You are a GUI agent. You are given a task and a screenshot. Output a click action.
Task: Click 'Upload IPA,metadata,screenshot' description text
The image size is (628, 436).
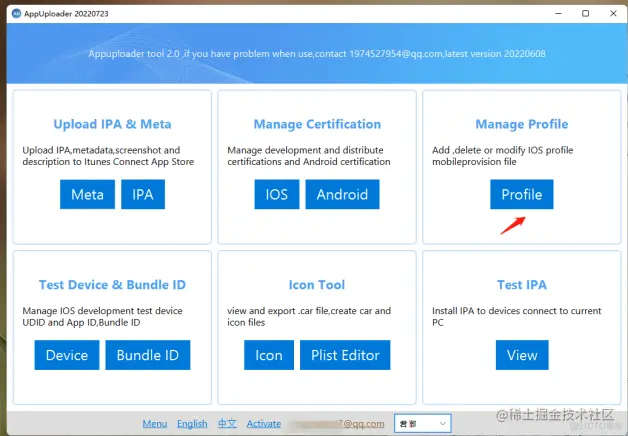click(x=108, y=156)
